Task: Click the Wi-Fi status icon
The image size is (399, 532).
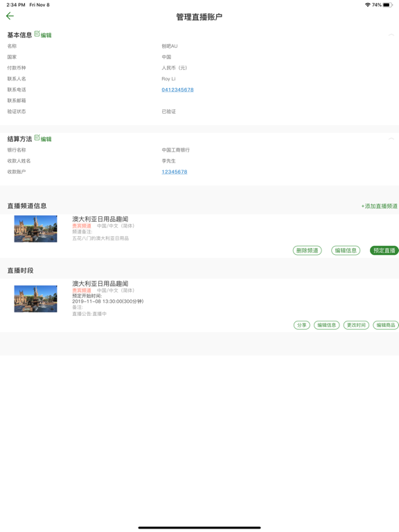Action: tap(367, 5)
